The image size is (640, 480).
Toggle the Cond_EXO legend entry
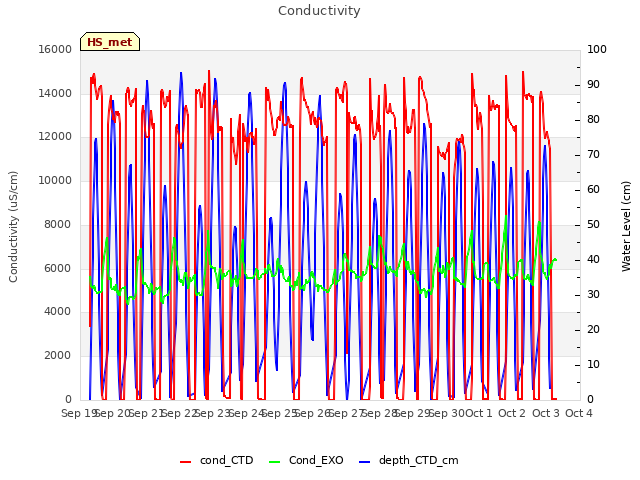(x=306, y=460)
